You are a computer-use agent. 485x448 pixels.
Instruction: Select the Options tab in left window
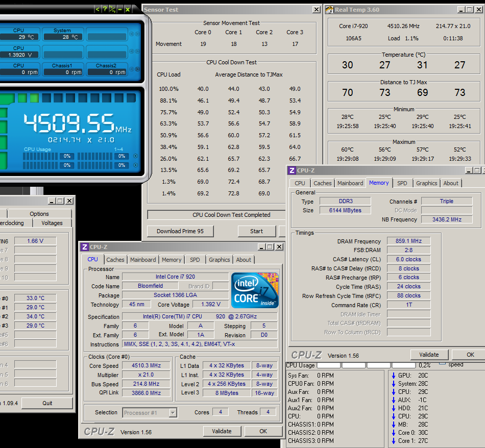tap(39, 214)
